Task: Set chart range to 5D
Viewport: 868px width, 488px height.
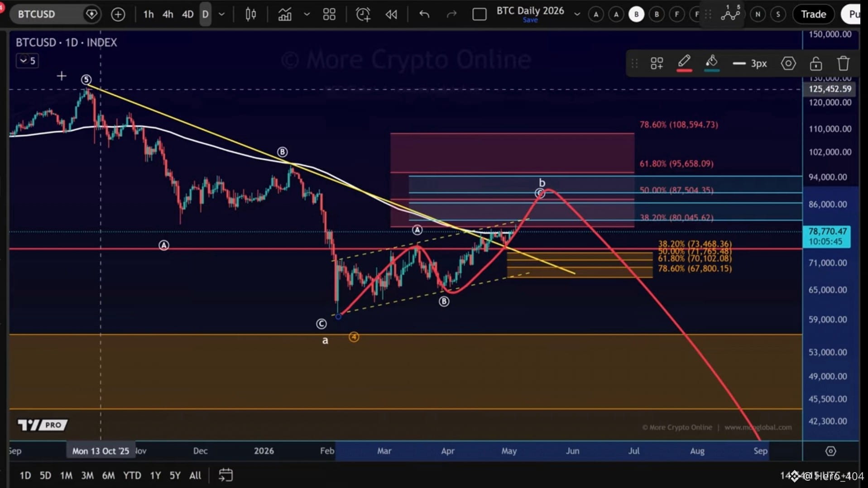Action: point(45,475)
